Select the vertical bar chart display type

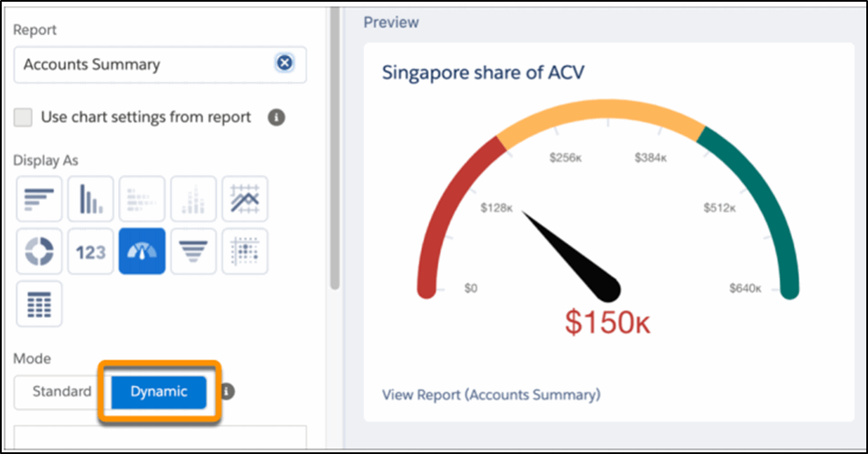pos(90,200)
